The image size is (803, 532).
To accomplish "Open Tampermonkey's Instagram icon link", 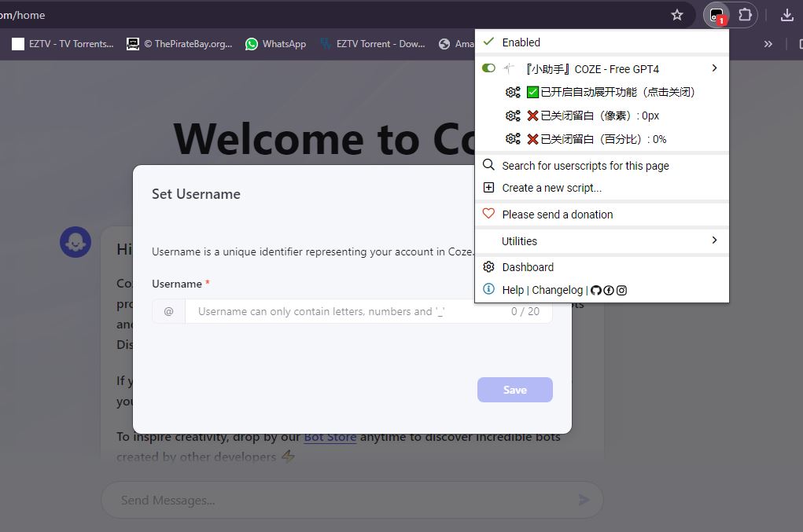I will point(621,290).
